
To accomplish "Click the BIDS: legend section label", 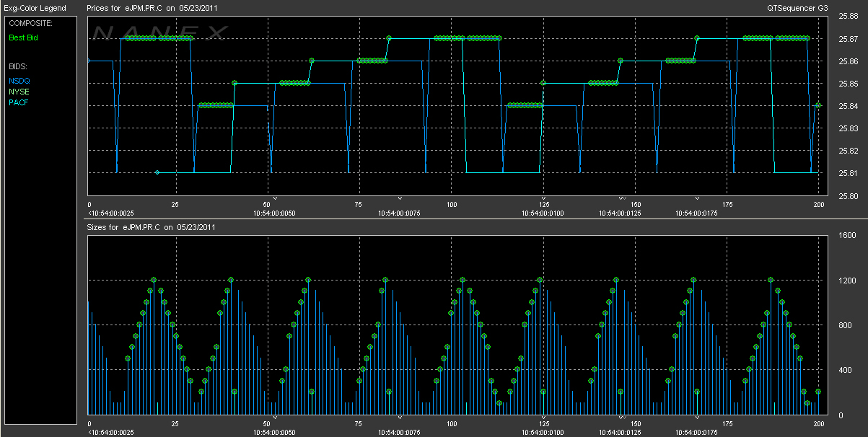I will [x=19, y=66].
